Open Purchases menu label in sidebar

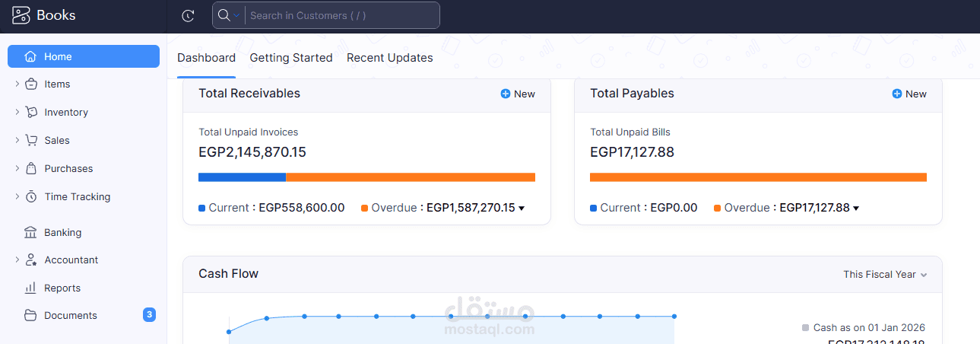68,169
